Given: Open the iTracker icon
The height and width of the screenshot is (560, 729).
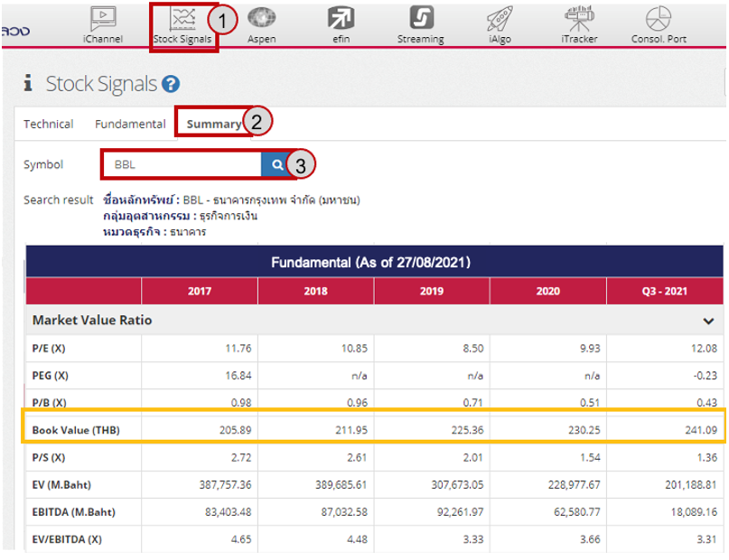Looking at the screenshot, I should pyautogui.click(x=579, y=17).
